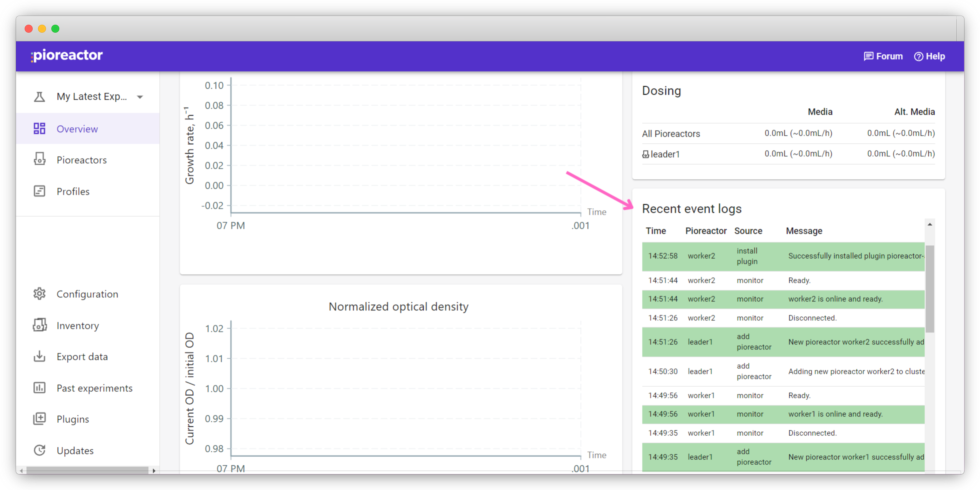The height and width of the screenshot is (490, 980).
Task: Expand the My Latest Exp... dropdown arrow
Action: (x=140, y=97)
